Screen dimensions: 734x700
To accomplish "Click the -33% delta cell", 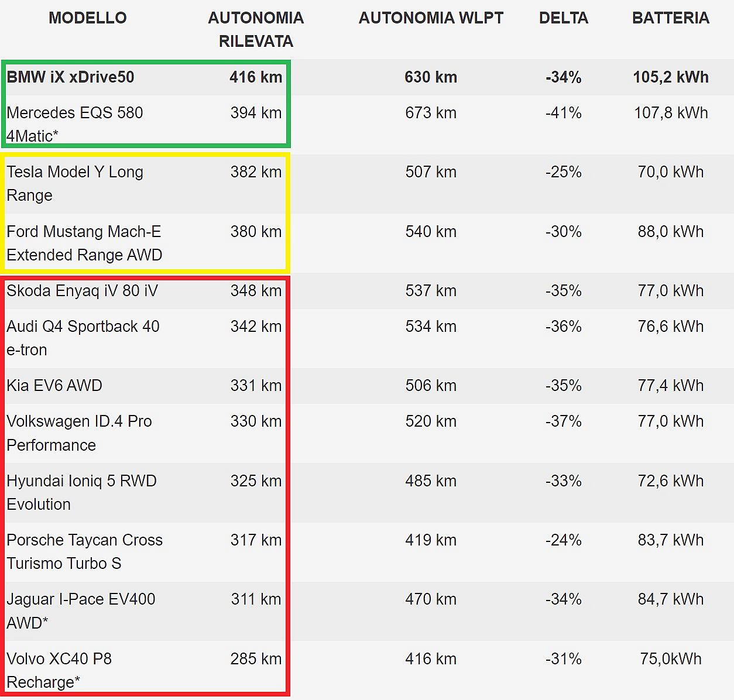I will [x=564, y=481].
